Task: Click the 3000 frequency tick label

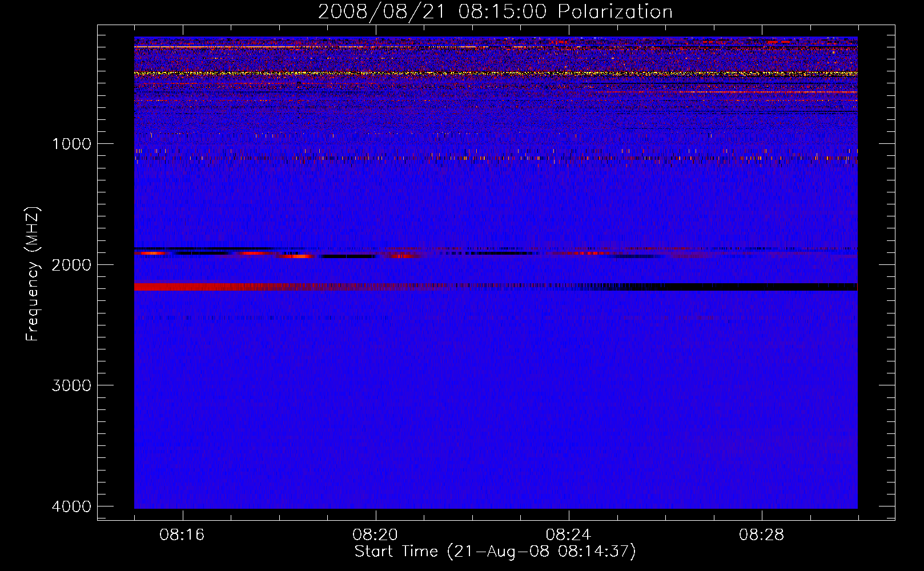Action: coord(71,385)
